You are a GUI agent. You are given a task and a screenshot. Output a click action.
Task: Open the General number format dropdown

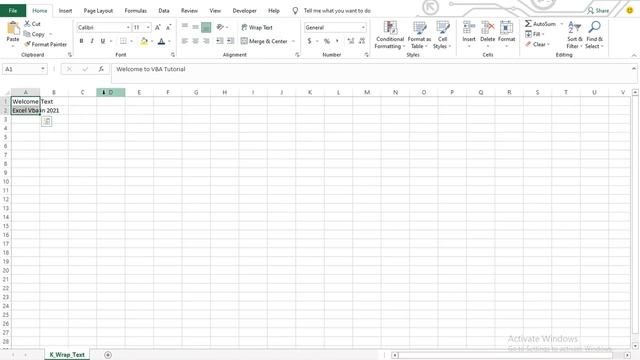363,27
